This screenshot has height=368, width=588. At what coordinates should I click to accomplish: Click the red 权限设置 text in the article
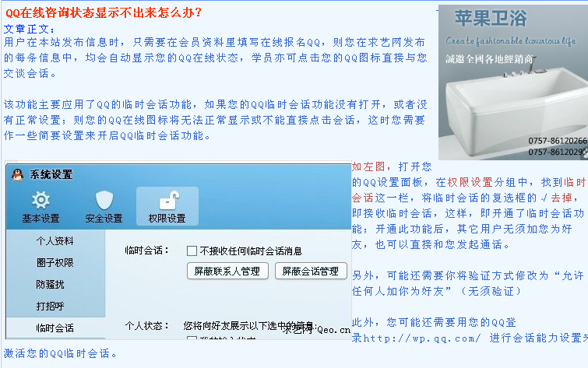(x=470, y=183)
